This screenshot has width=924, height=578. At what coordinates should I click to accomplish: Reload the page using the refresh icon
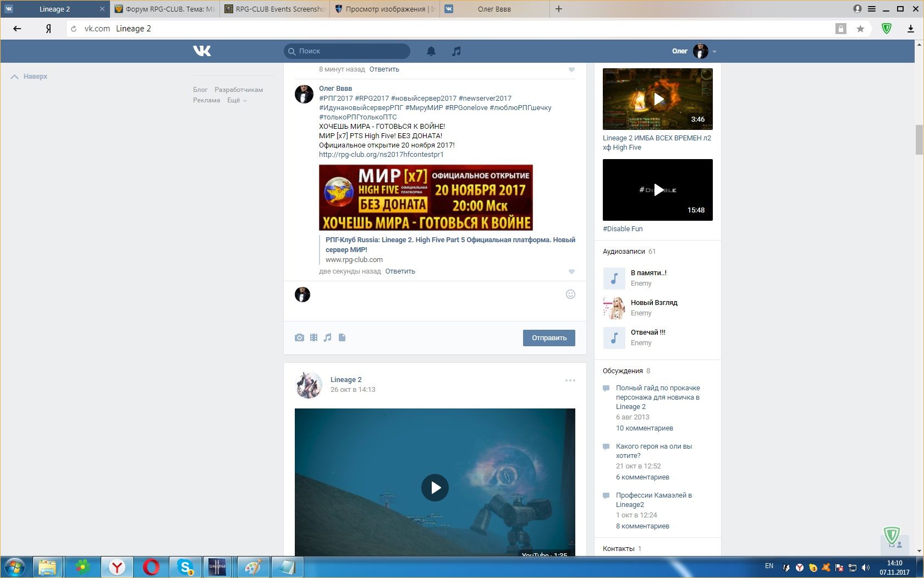click(74, 29)
